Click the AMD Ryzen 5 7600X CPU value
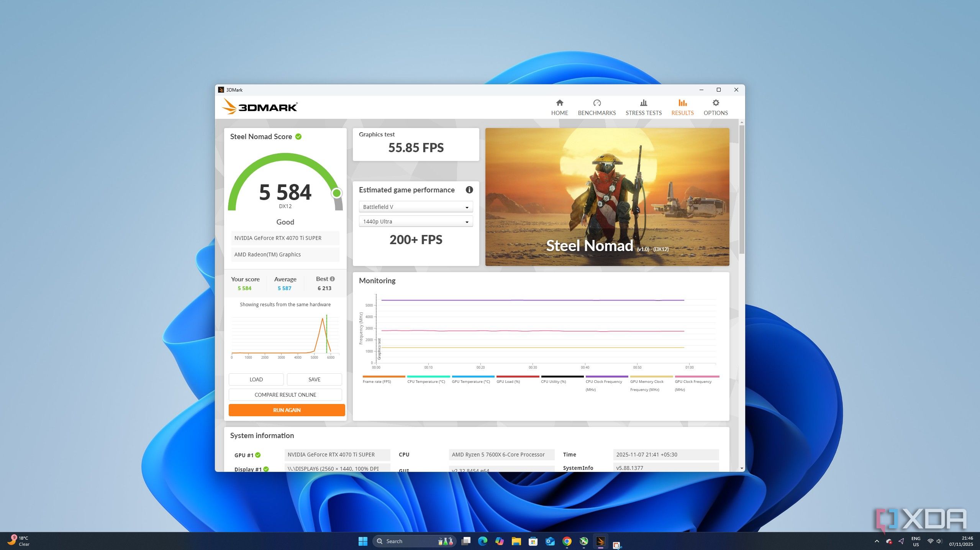Viewport: 980px width, 550px height. (501, 455)
